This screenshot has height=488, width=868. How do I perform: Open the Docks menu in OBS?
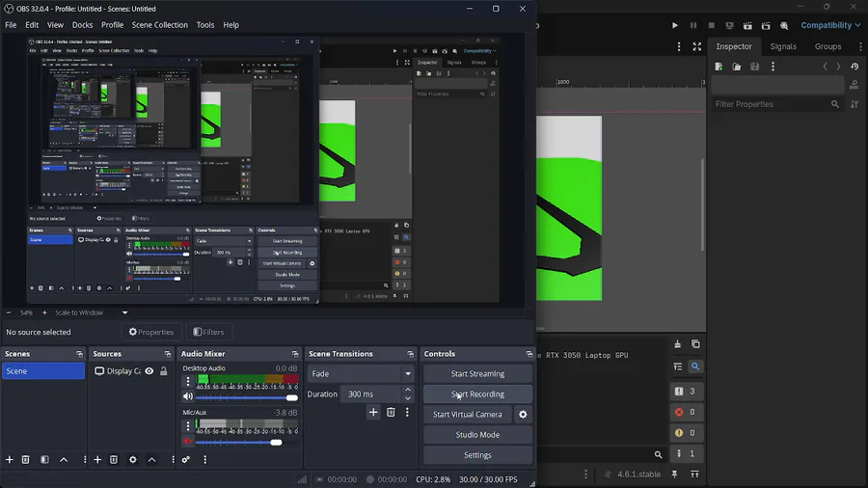pyautogui.click(x=82, y=25)
